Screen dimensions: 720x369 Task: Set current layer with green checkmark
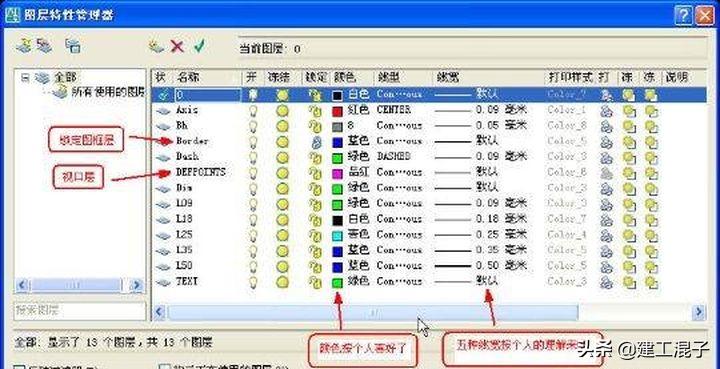[x=199, y=46]
